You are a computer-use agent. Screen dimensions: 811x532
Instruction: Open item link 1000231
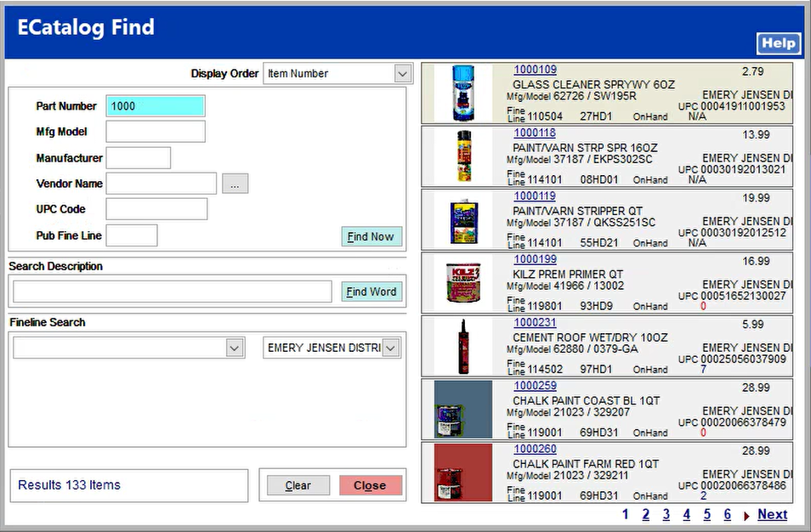tap(535, 323)
